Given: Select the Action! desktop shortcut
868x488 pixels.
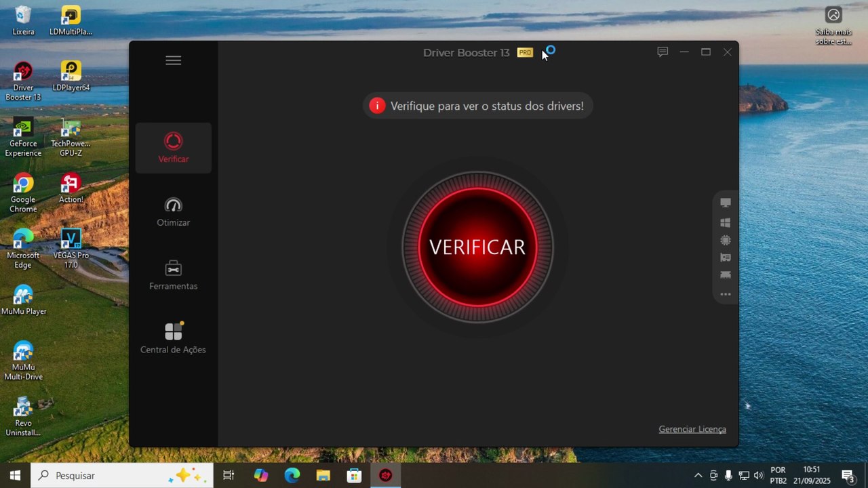Looking at the screenshot, I should point(71,188).
